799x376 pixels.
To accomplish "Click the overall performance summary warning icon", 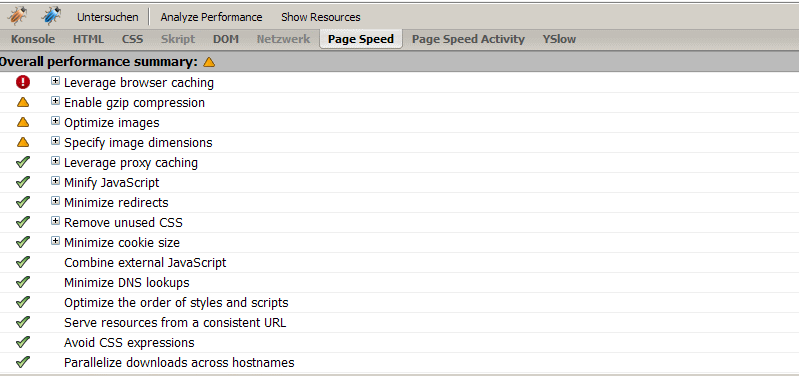I will tap(209, 62).
